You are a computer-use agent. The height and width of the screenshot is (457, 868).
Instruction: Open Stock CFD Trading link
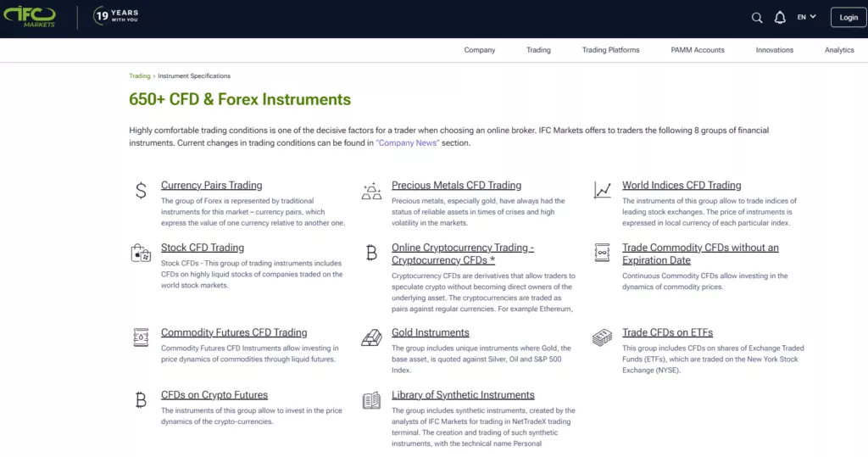click(203, 248)
